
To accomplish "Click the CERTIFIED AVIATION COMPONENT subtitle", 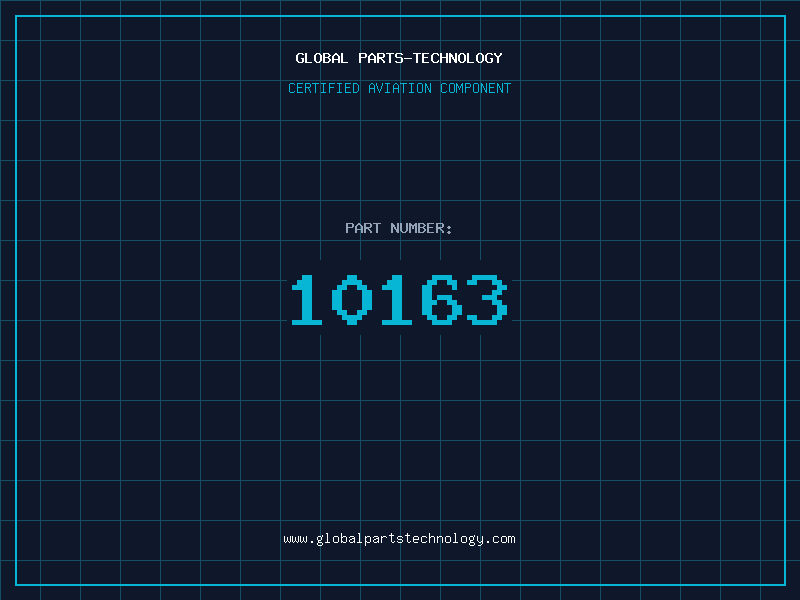I will tap(399, 88).
